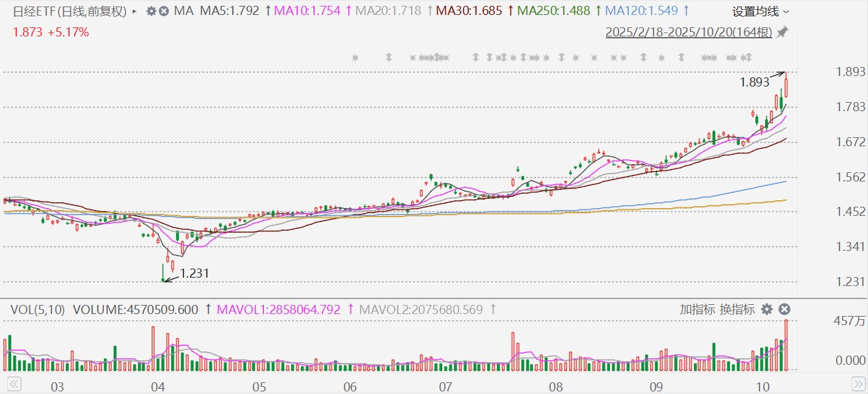The image size is (868, 394).
Task: Click the MAVOL1 volume average label
Action: [x=278, y=310]
